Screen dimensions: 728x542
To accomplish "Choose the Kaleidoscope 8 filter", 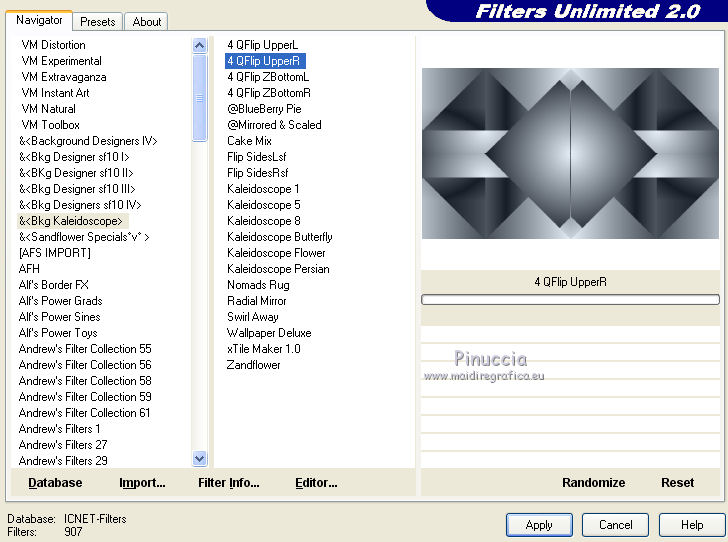I will pyautogui.click(x=264, y=221).
